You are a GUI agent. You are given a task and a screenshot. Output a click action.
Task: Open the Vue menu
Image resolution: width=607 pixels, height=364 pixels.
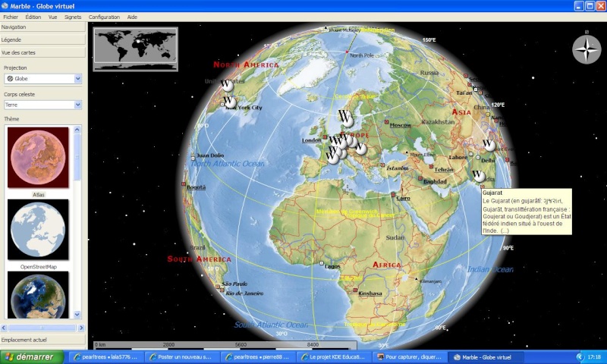click(52, 17)
